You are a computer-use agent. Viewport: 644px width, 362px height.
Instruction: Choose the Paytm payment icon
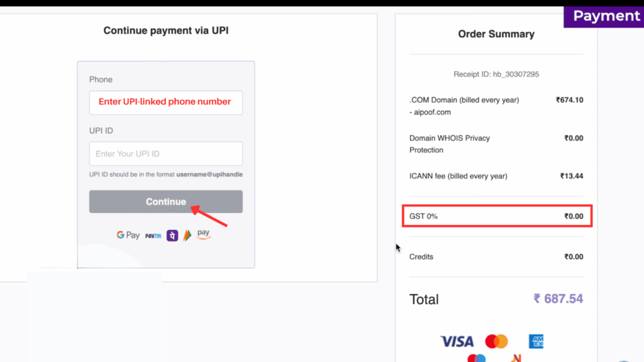154,235
